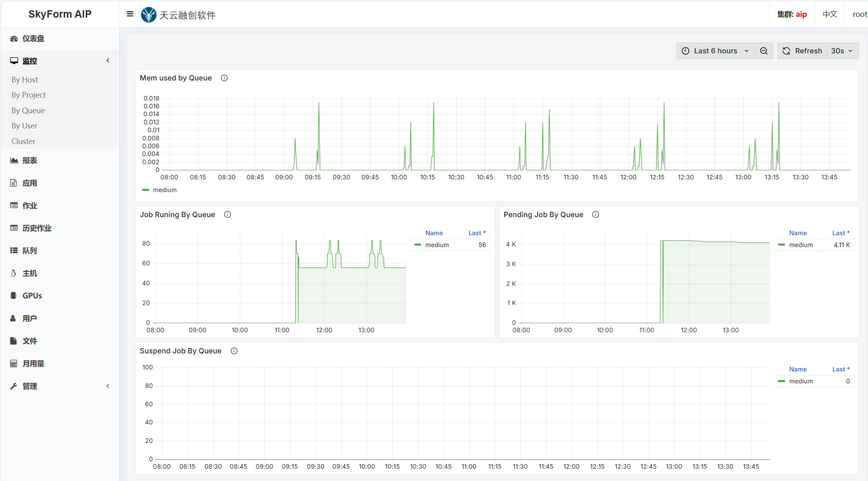Click info icon next to Job Runing By Queue

[x=228, y=215]
